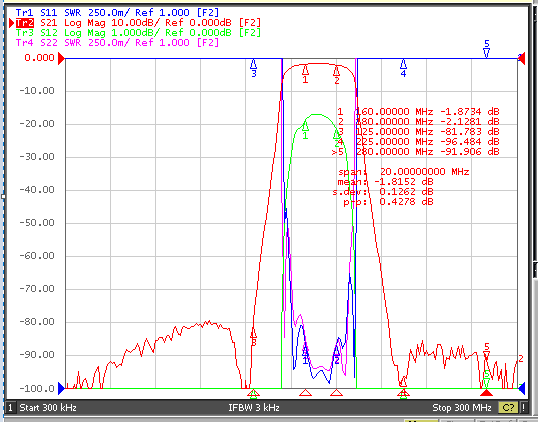Click the C? correction status indicator
Image resolution: width=538 pixels, height=422 pixels.
[508, 408]
